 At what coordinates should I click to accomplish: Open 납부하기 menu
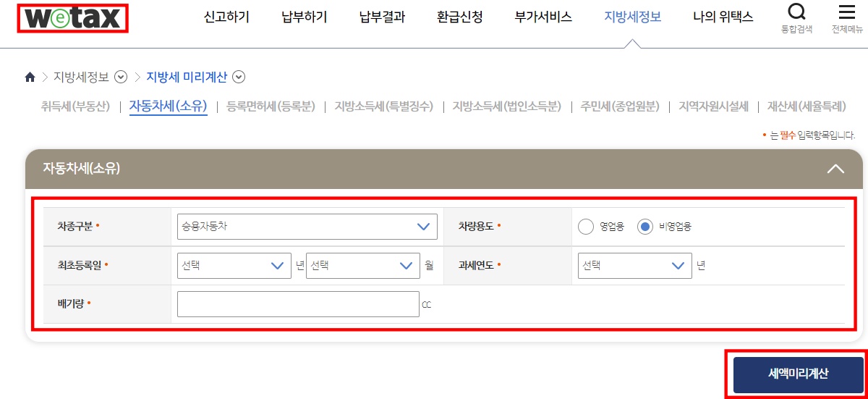305,17
